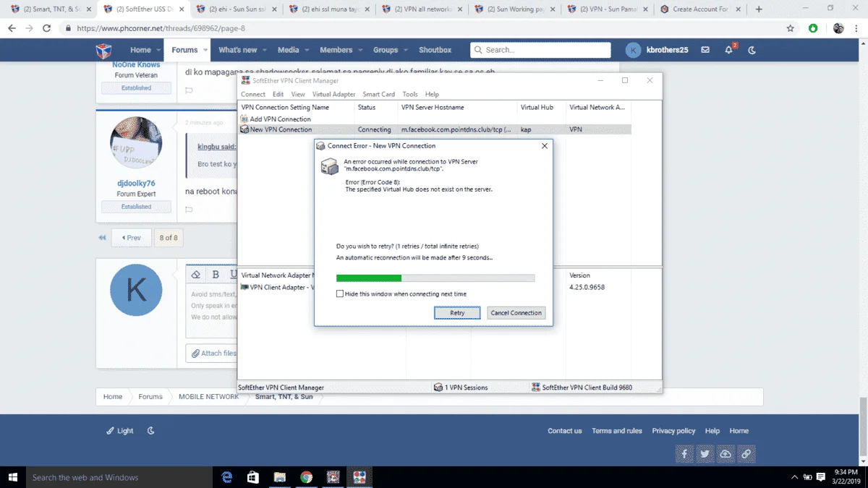Open the Home dropdown arrow in forum navbar
This screenshot has height=488, width=868.
158,50
